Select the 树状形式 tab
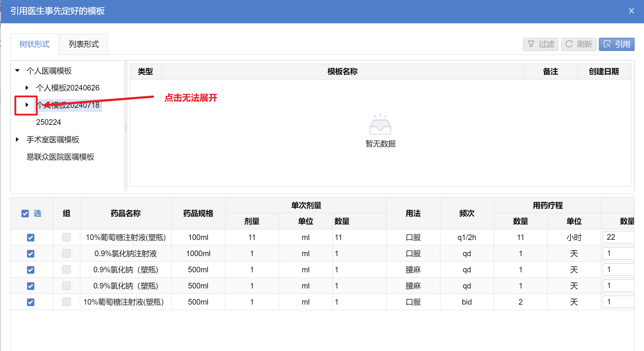 pyautogui.click(x=34, y=44)
